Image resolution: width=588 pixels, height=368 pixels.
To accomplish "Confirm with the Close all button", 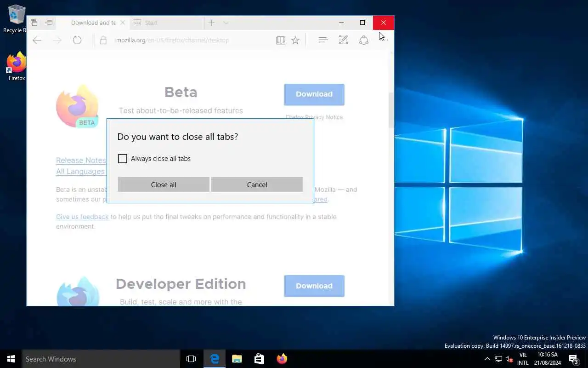I will [164, 184].
